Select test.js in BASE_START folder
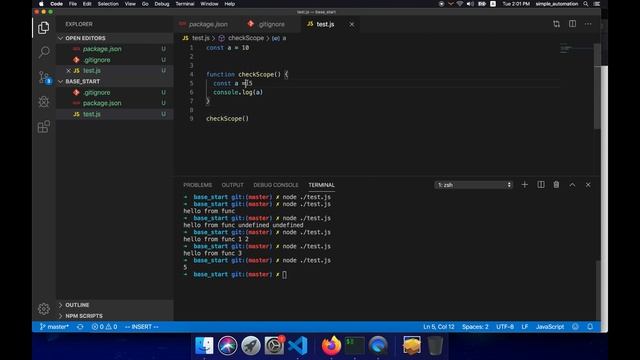Viewport: 640px width, 360px height. click(x=114, y=114)
